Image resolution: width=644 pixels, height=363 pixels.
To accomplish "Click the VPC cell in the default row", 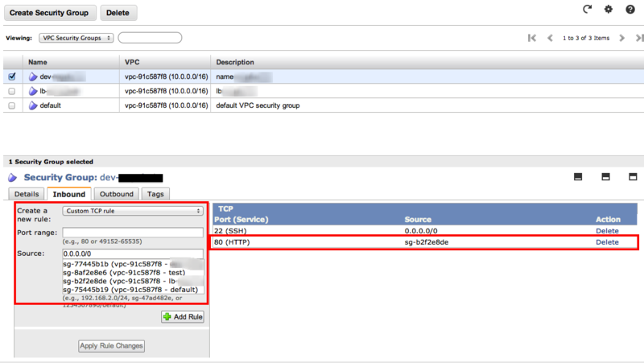I will tap(167, 105).
